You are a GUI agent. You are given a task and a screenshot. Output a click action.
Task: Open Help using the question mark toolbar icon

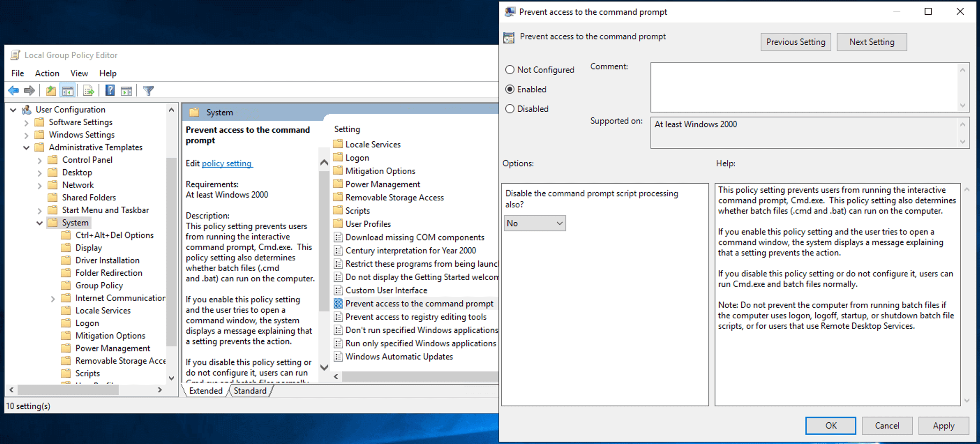coord(110,90)
